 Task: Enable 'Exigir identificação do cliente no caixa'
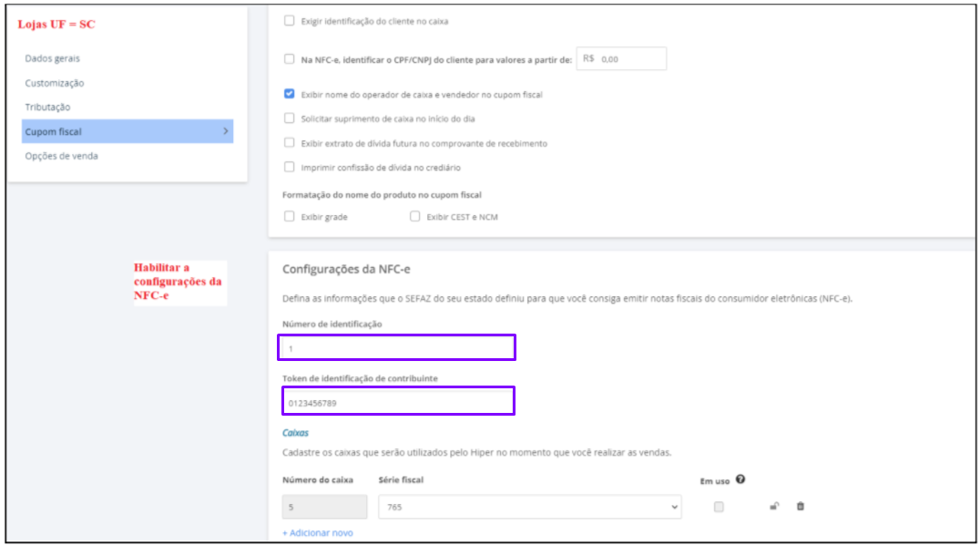coord(290,21)
